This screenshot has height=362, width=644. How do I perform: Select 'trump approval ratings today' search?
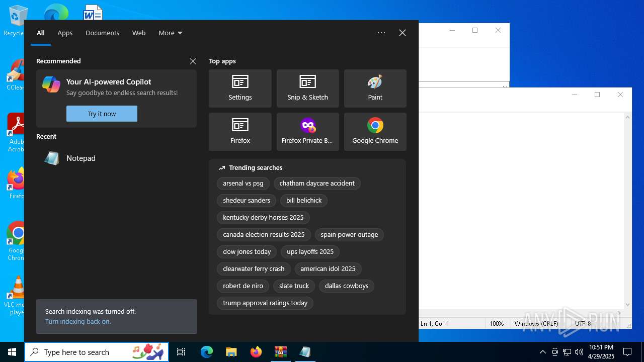pos(265,303)
